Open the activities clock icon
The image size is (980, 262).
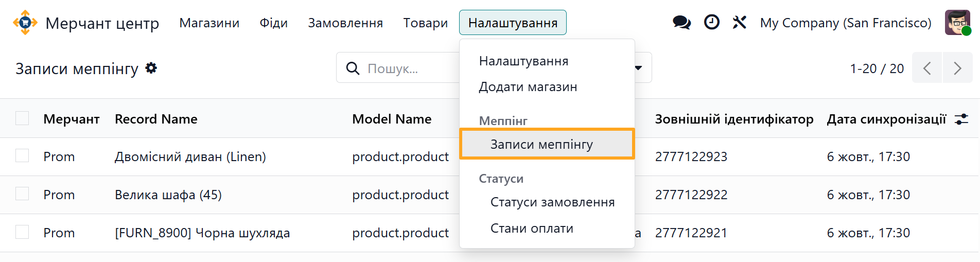pos(711,23)
